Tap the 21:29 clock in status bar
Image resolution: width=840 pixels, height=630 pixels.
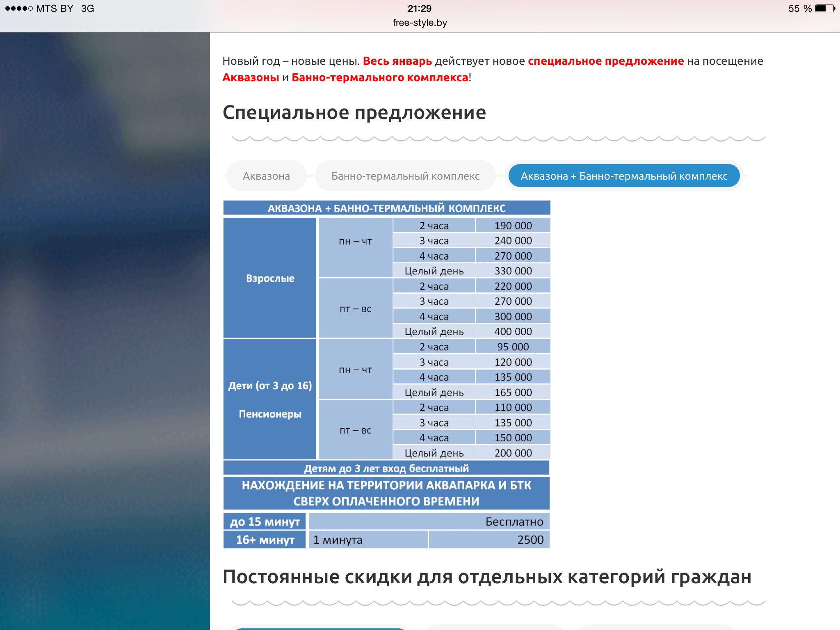pos(420,9)
